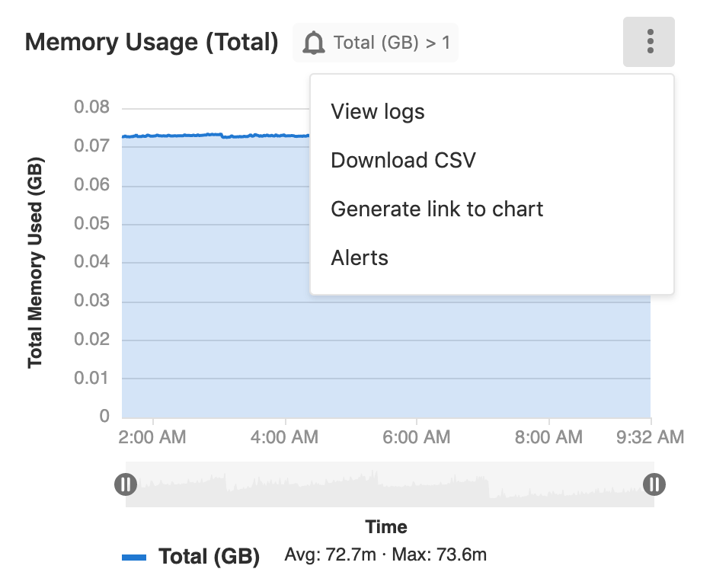Click the Memory Usage (Total) chart title
713x588 pixels.
coord(152,42)
